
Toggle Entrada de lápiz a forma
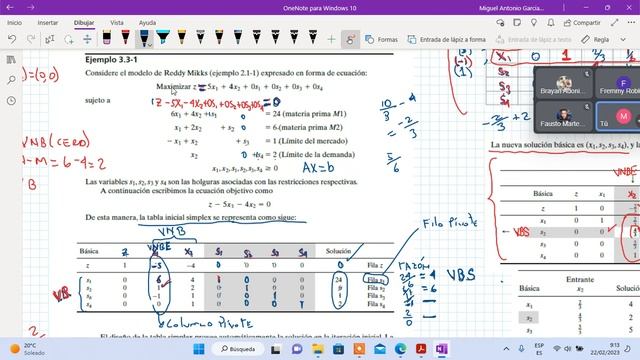(x=447, y=39)
